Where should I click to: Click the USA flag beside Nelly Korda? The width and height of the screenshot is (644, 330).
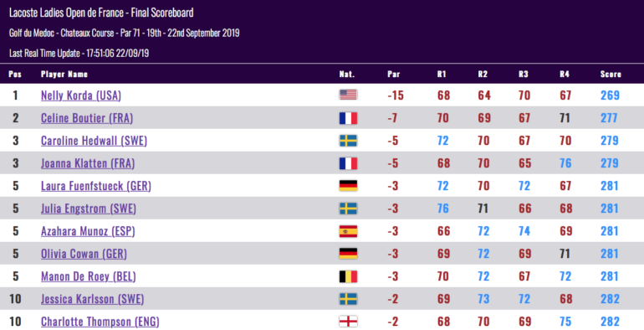click(348, 95)
